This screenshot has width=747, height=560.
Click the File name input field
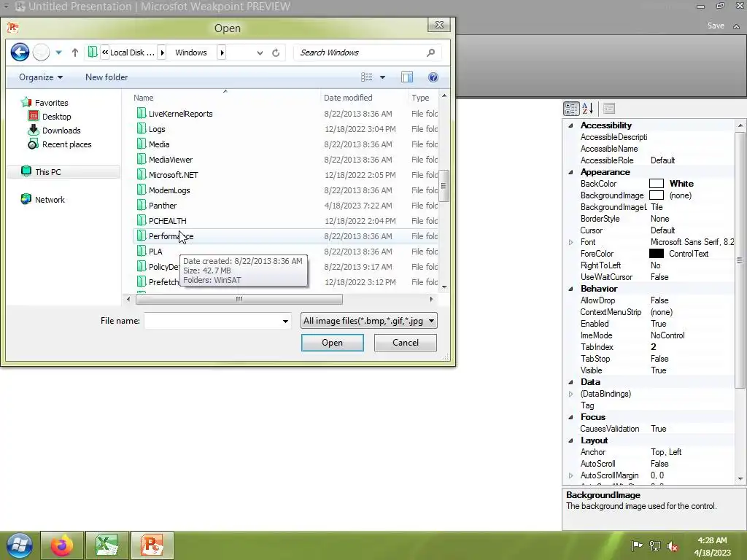pyautogui.click(x=212, y=321)
